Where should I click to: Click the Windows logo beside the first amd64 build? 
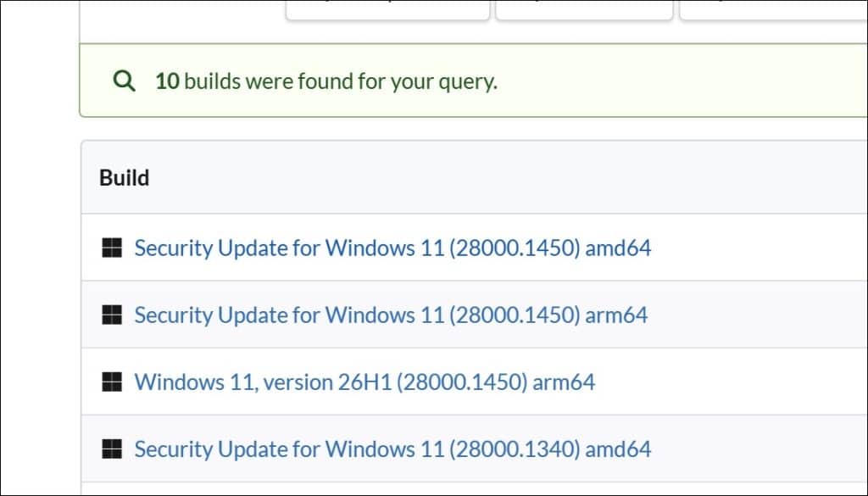tap(113, 248)
